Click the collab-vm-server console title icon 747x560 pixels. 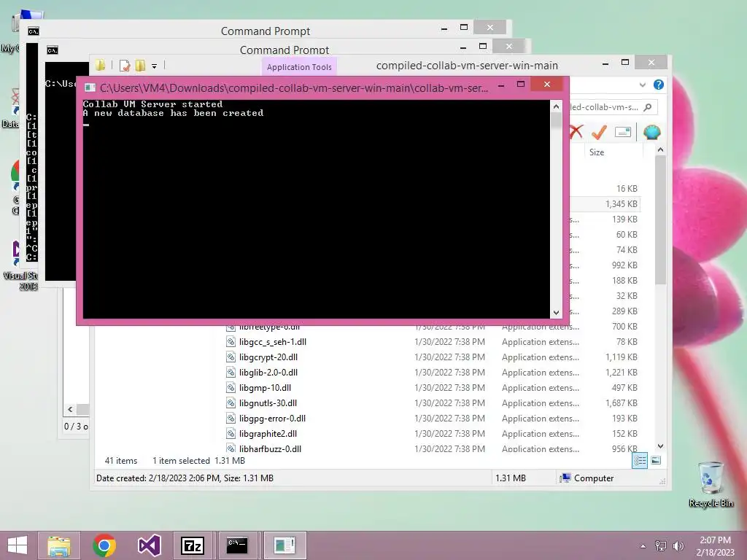pos(90,87)
